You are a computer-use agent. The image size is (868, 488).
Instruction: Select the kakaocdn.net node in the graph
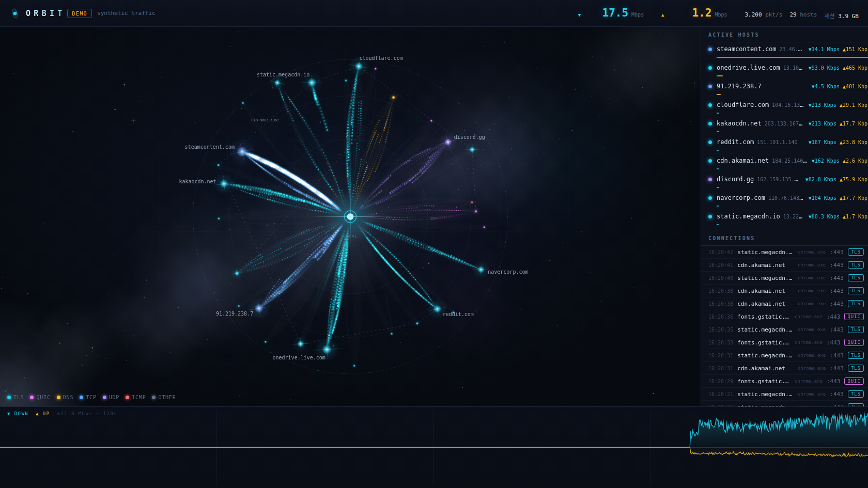(224, 183)
